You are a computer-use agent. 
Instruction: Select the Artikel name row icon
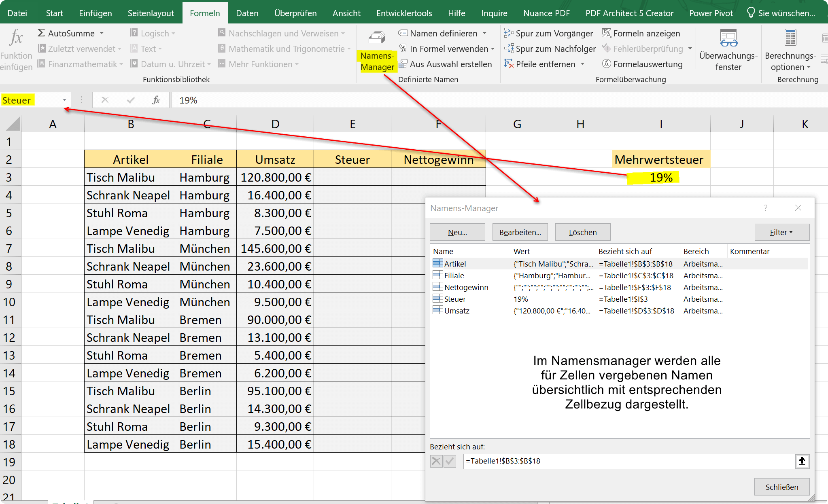pyautogui.click(x=437, y=263)
